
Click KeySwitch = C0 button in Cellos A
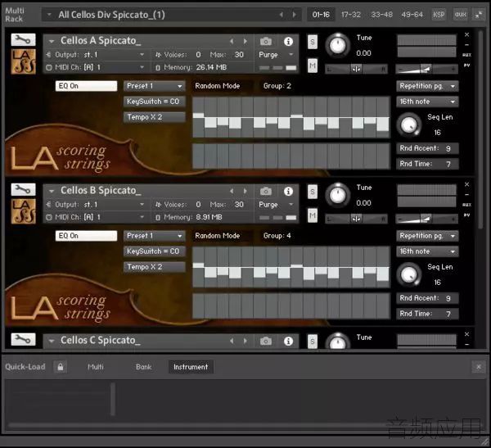[155, 102]
